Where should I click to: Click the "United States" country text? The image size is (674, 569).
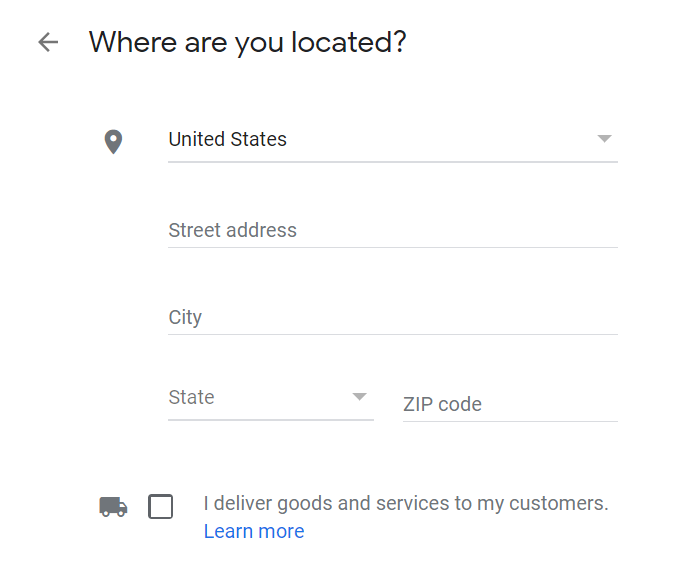coord(228,140)
